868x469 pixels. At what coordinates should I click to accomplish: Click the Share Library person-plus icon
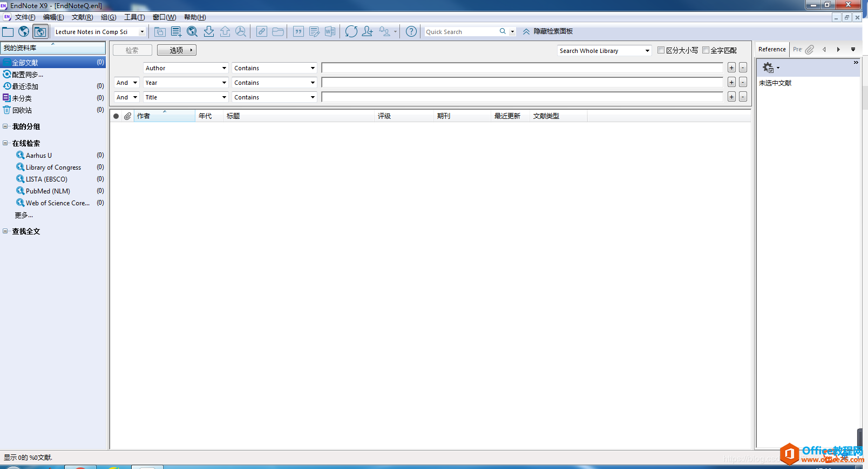(x=368, y=32)
